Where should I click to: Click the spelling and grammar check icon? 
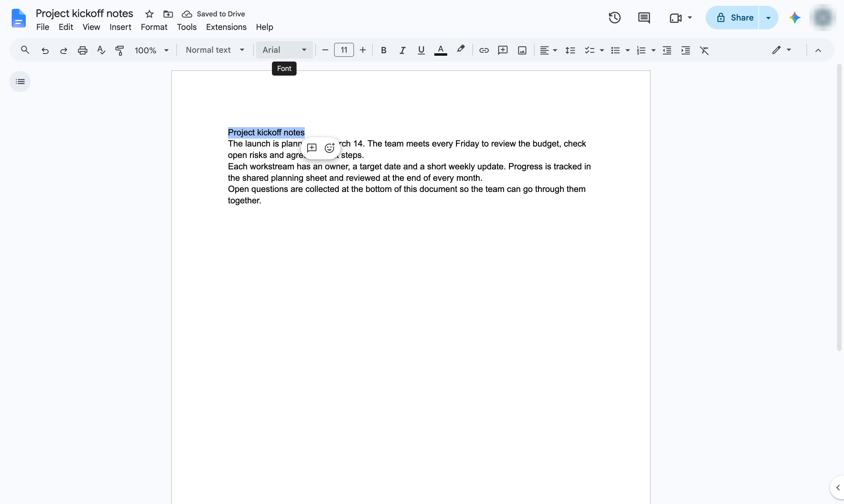[101, 50]
